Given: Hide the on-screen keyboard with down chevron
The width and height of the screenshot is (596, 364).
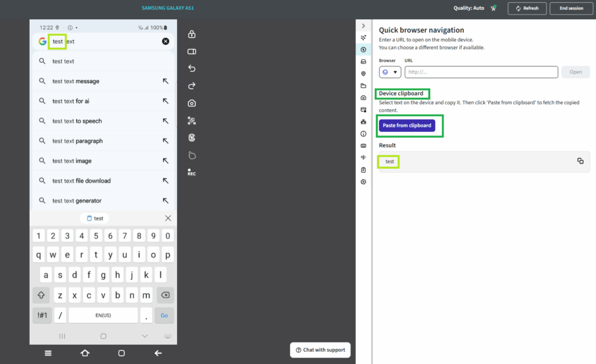Looking at the screenshot, I should click(x=145, y=336).
